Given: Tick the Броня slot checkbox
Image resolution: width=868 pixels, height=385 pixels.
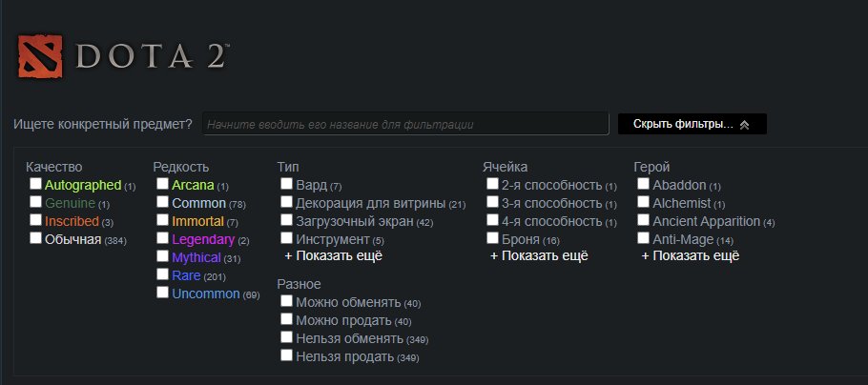Looking at the screenshot, I should click(492, 238).
